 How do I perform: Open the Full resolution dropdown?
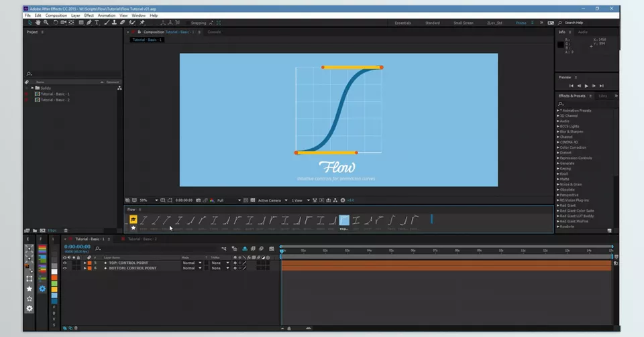(229, 200)
